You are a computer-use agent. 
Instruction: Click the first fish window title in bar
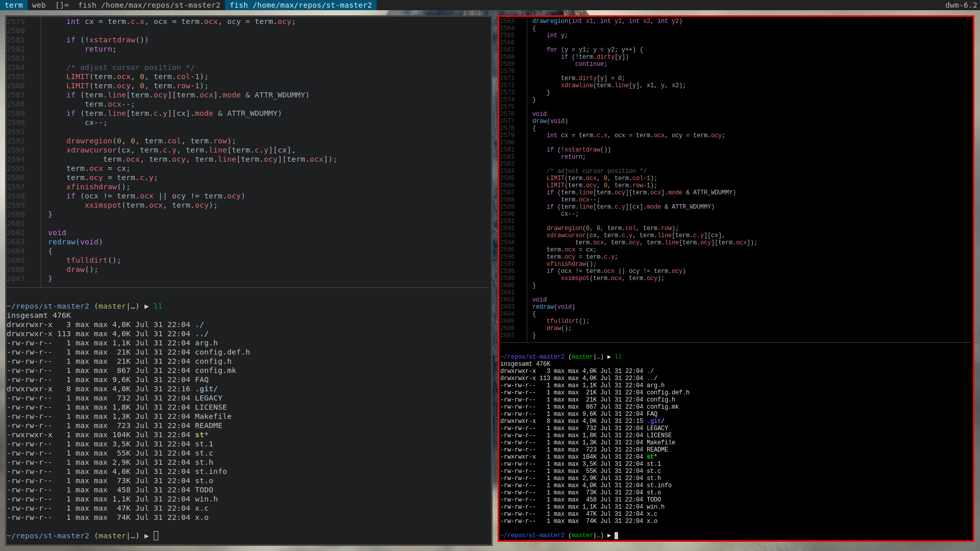pyautogui.click(x=149, y=5)
